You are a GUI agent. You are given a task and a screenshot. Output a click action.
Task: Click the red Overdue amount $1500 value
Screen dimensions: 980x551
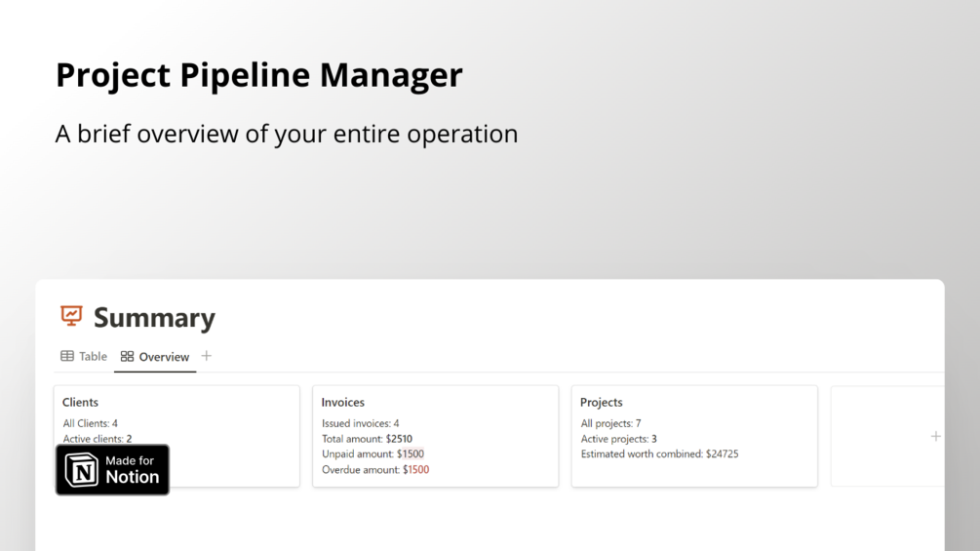tap(416, 470)
